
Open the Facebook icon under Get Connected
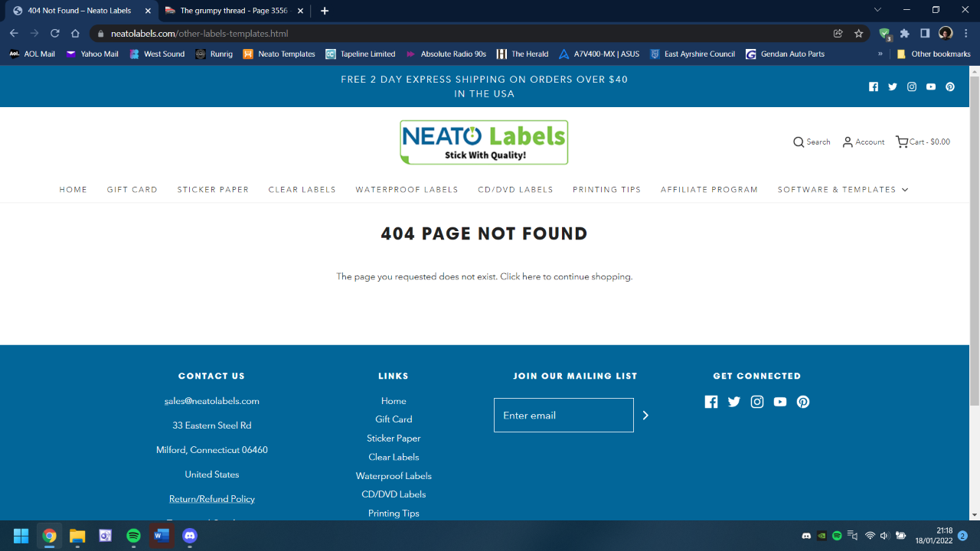[711, 402]
